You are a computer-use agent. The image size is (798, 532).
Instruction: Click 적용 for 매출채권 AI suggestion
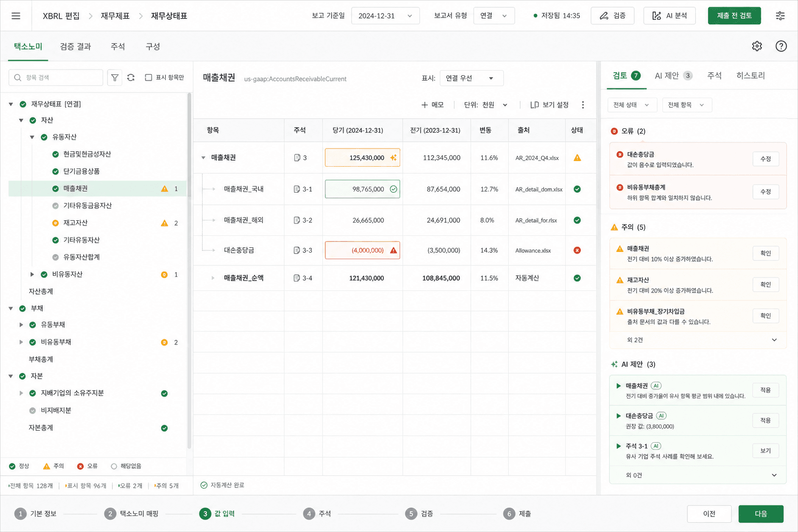[x=765, y=390]
